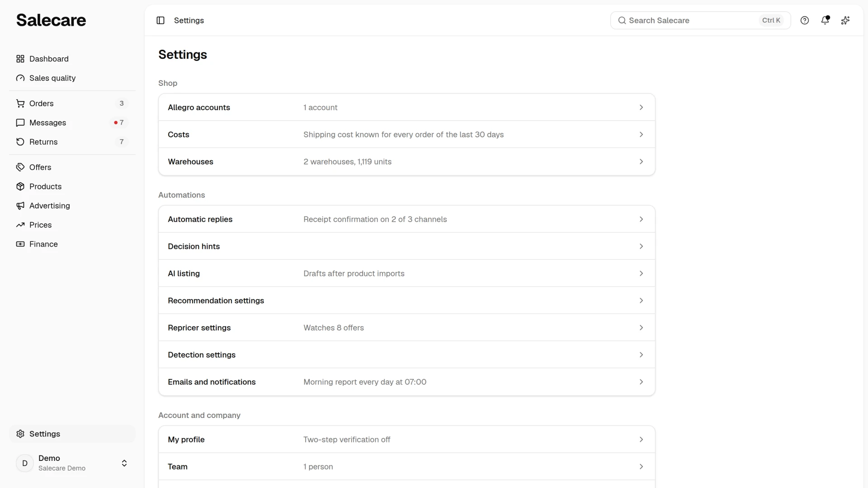
Task: Open Costs row chevron
Action: [x=641, y=135]
